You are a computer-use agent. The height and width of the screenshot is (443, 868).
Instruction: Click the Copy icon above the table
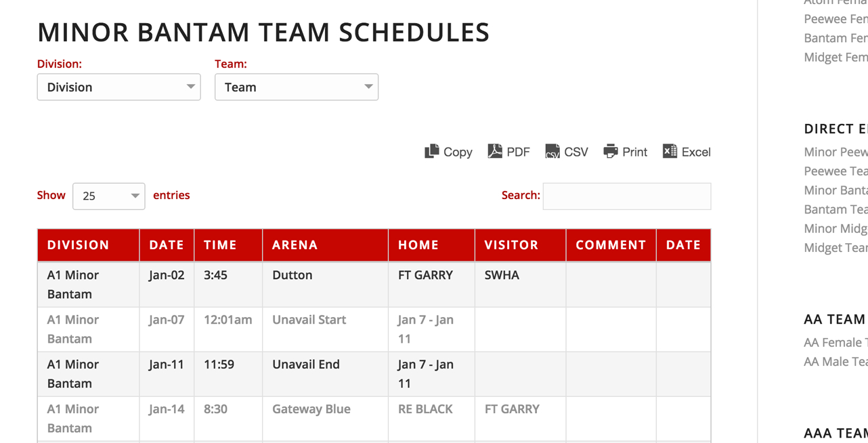coord(432,151)
